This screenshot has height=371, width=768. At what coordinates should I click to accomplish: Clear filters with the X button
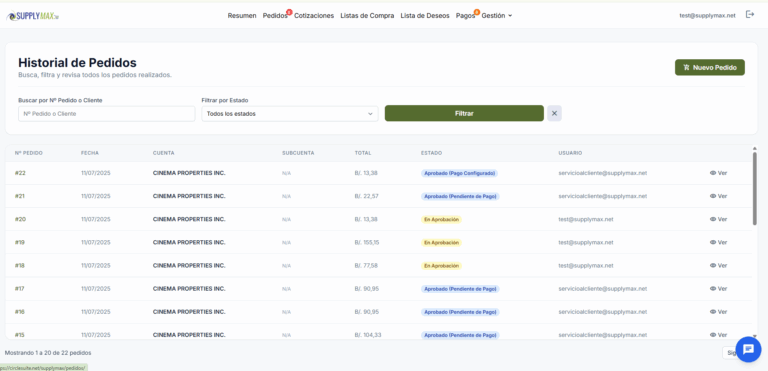click(x=554, y=113)
